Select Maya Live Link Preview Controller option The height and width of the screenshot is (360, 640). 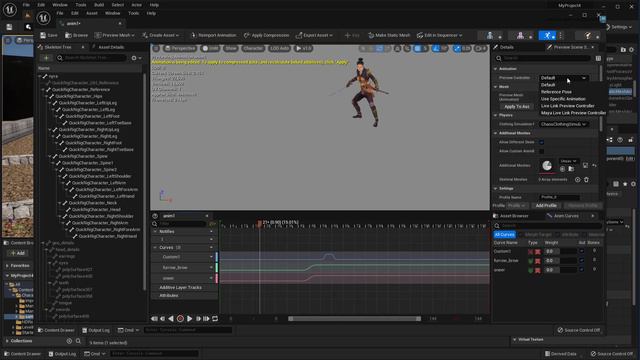click(573, 113)
